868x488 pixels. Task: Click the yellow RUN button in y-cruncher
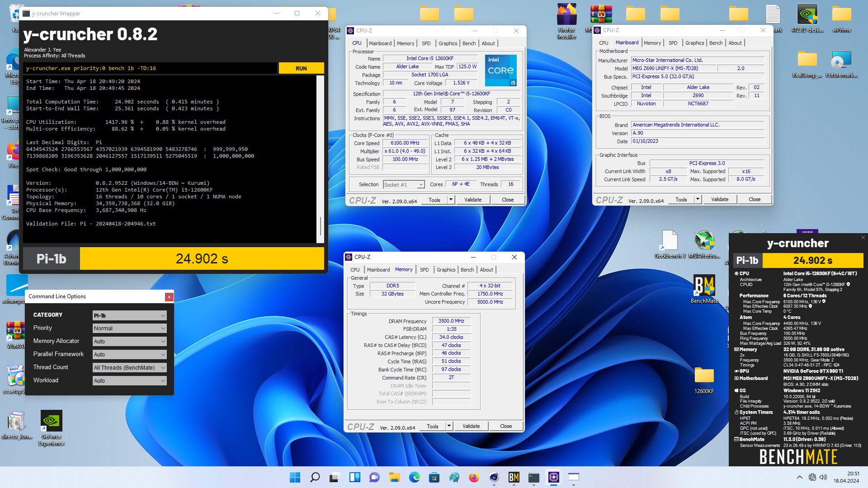301,68
